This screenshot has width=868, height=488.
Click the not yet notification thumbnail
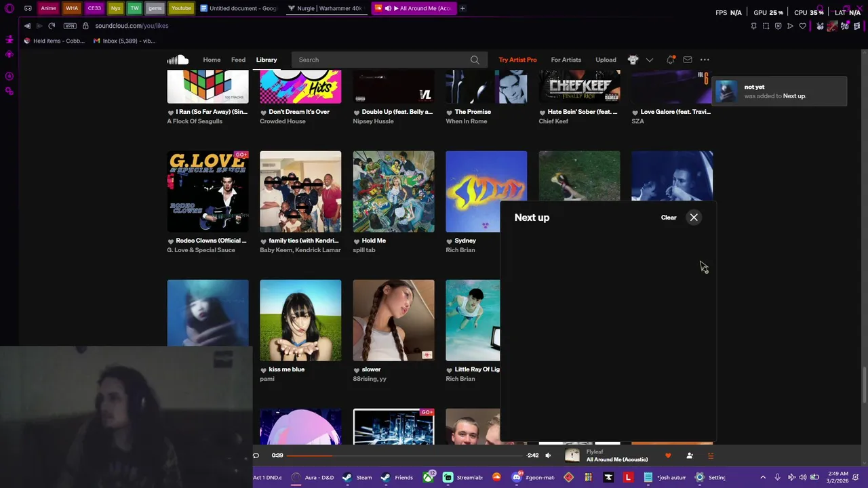click(726, 91)
